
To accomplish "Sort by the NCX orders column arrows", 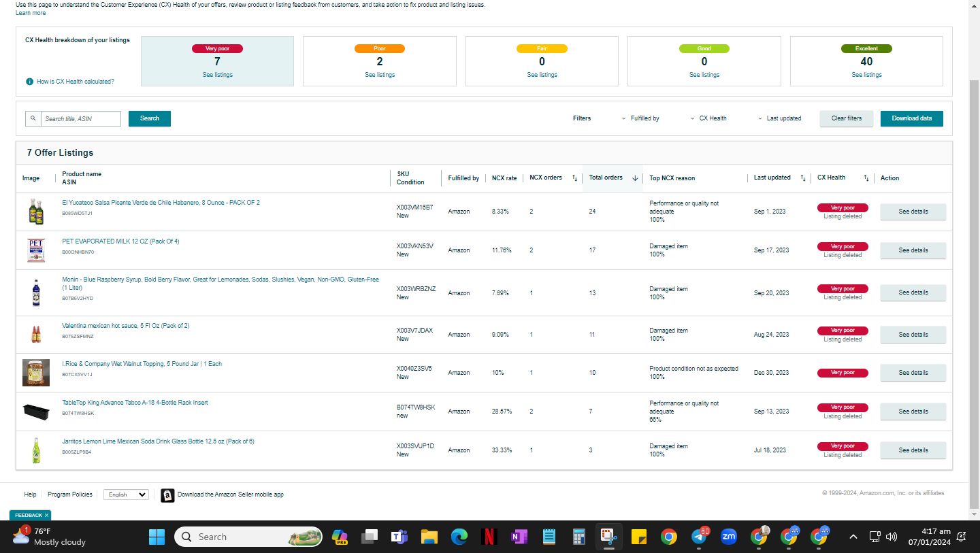I will [574, 178].
